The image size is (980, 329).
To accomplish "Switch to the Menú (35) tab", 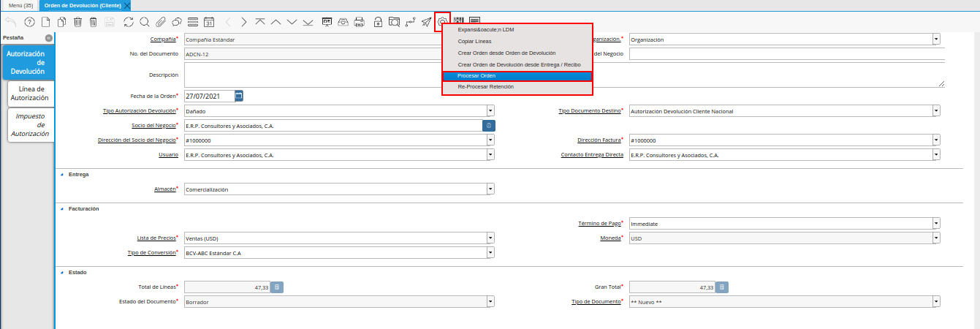I will click(20, 5).
